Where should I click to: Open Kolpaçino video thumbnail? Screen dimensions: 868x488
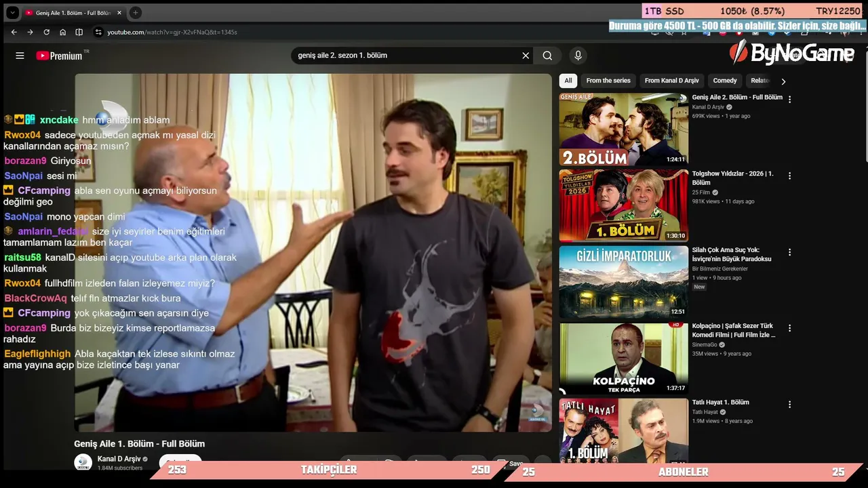[624, 359]
